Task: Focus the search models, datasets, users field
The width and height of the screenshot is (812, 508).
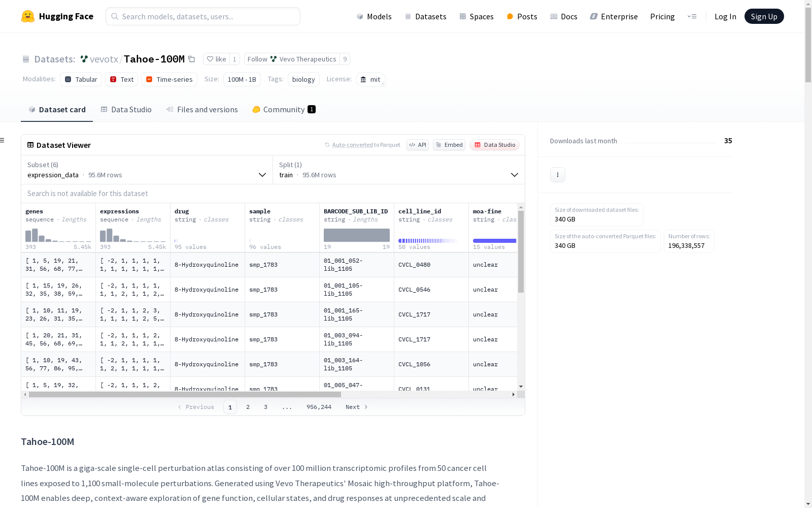Action: pyautogui.click(x=203, y=16)
